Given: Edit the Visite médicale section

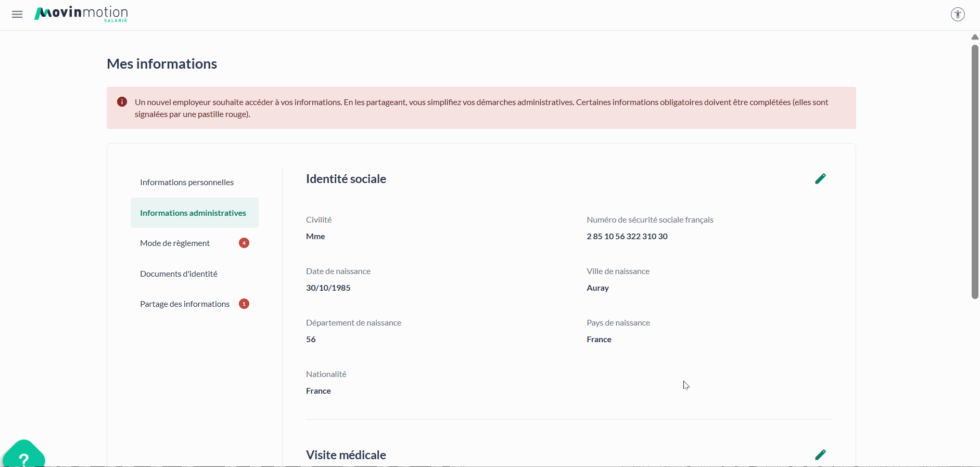Looking at the screenshot, I should point(820,455).
